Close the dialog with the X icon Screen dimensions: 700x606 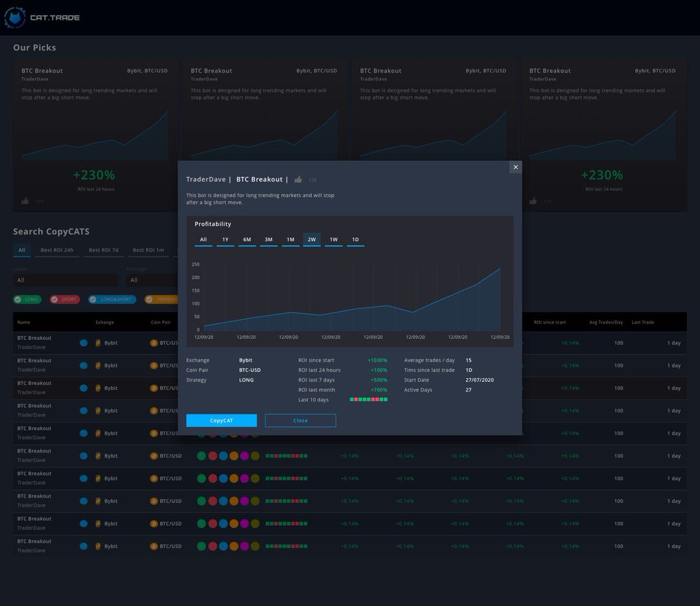[x=515, y=167]
